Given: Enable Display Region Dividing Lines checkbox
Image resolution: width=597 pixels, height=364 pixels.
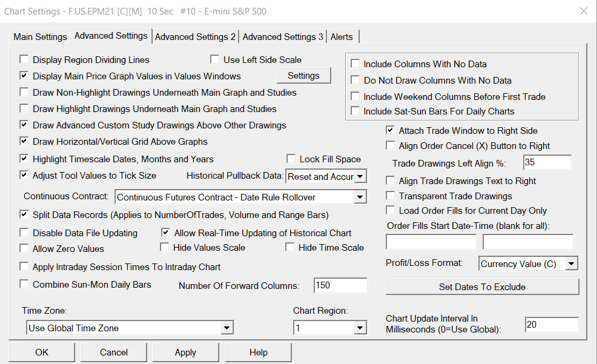Looking at the screenshot, I should [24, 60].
